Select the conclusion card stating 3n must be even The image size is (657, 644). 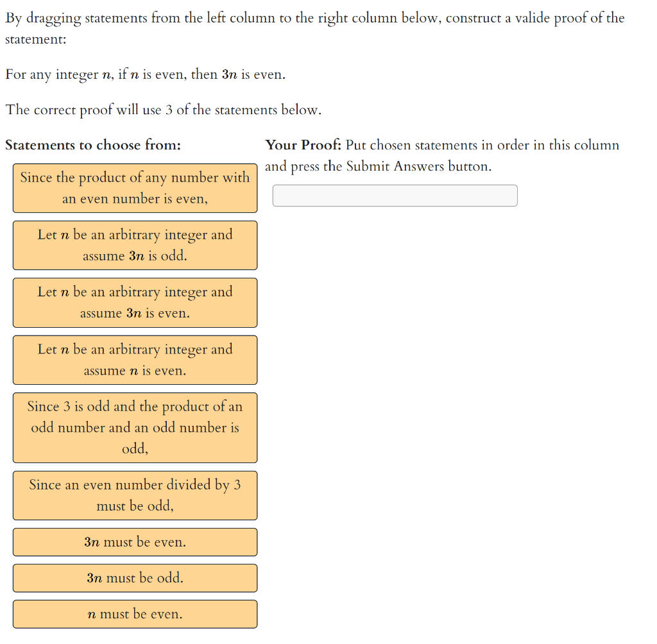click(x=135, y=542)
